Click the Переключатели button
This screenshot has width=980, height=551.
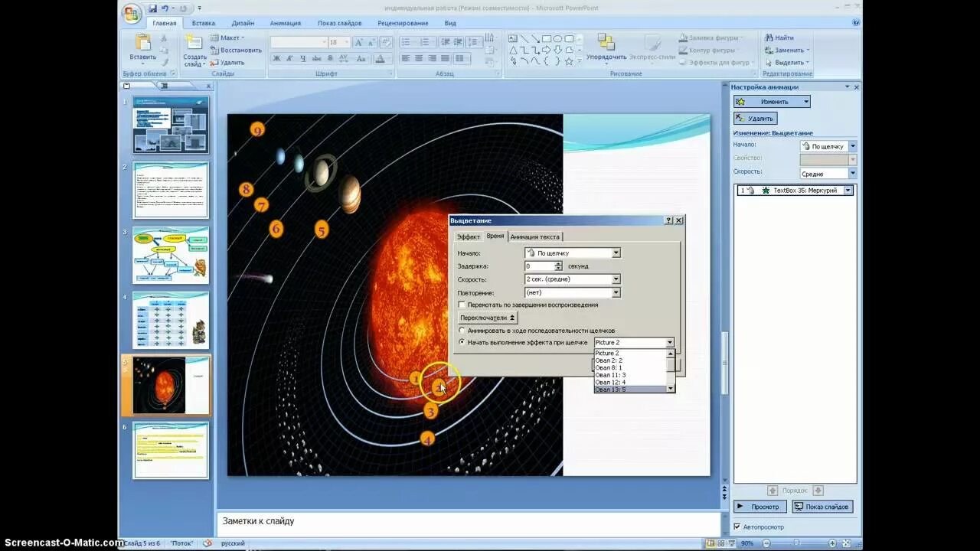[x=488, y=318]
